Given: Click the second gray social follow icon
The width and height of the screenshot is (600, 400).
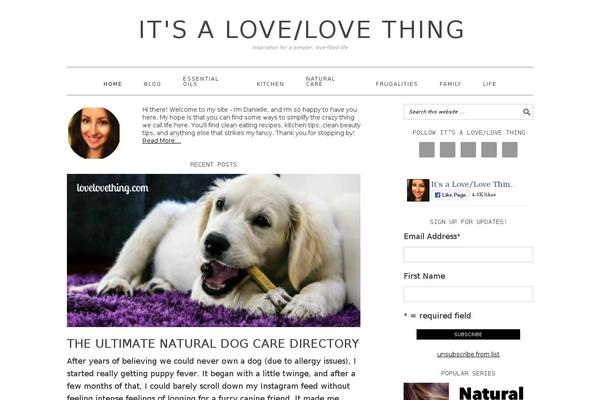Looking at the screenshot, I should click(447, 150).
